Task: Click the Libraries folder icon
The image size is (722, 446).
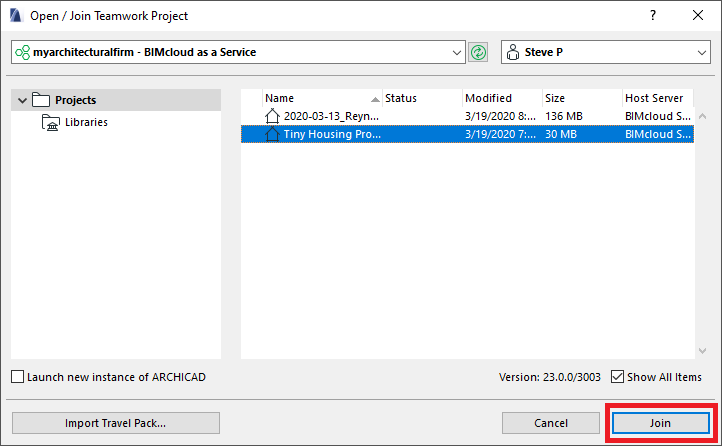Action: (x=51, y=122)
